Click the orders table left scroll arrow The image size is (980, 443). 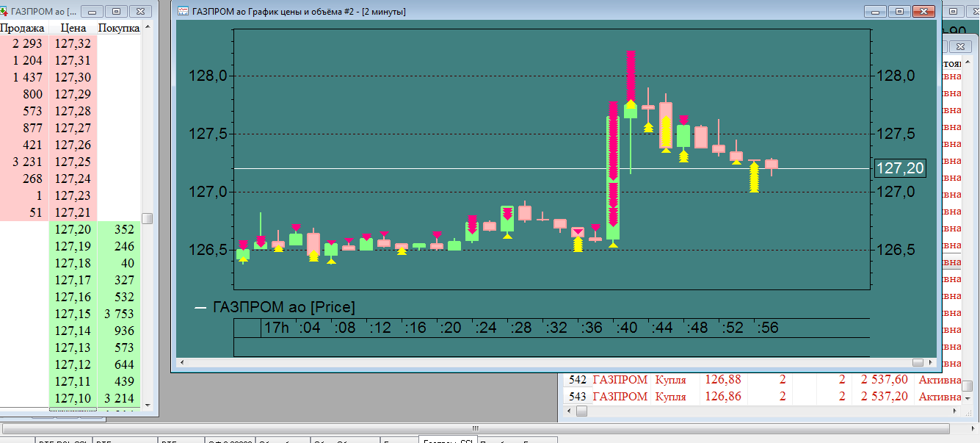(x=568, y=411)
